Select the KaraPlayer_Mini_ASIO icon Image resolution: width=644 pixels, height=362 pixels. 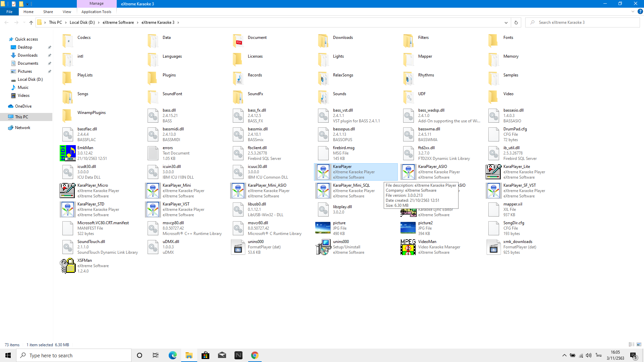point(238,191)
